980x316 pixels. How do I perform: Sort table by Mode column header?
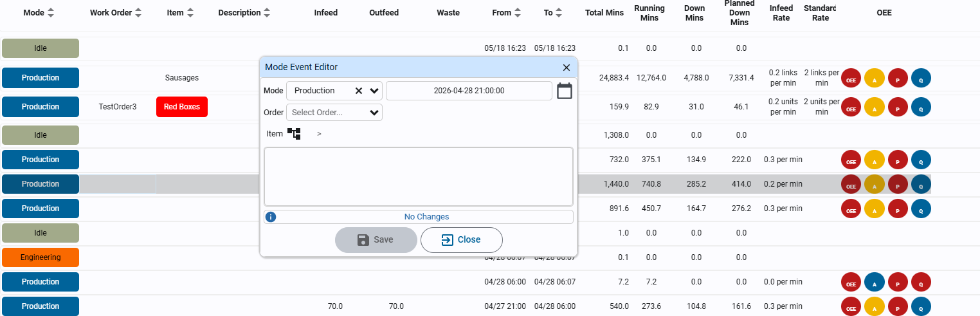tap(39, 13)
